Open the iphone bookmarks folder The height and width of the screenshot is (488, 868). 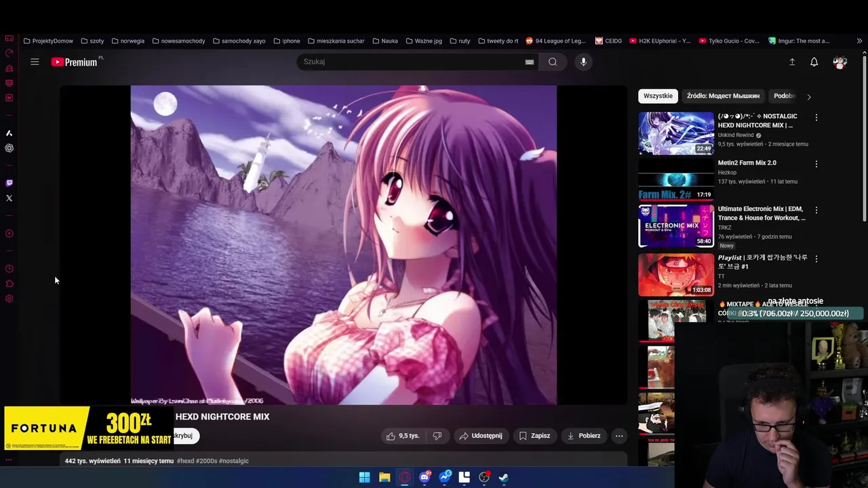pos(286,41)
